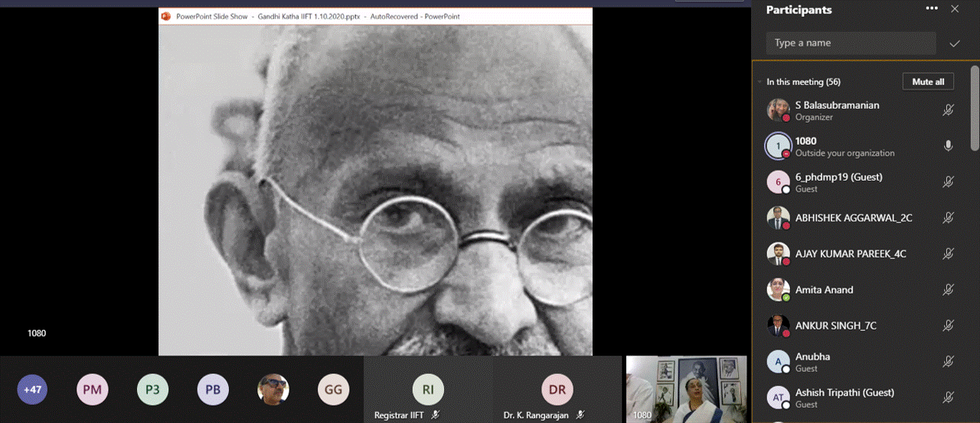Select the PB participant bubble

click(213, 389)
